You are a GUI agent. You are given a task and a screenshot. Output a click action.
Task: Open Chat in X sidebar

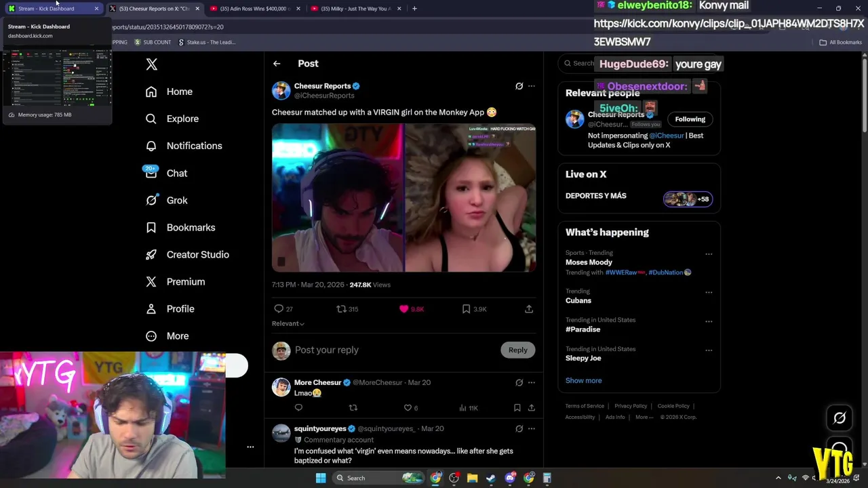coord(166,173)
